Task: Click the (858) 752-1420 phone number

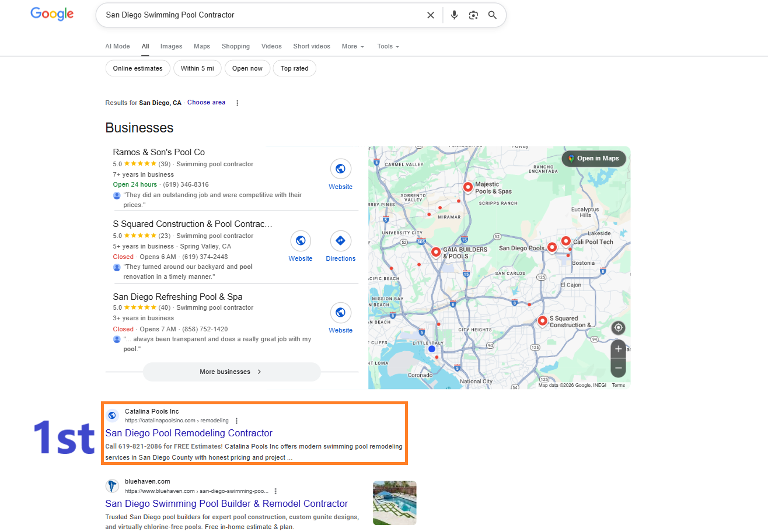Action: (x=205, y=329)
